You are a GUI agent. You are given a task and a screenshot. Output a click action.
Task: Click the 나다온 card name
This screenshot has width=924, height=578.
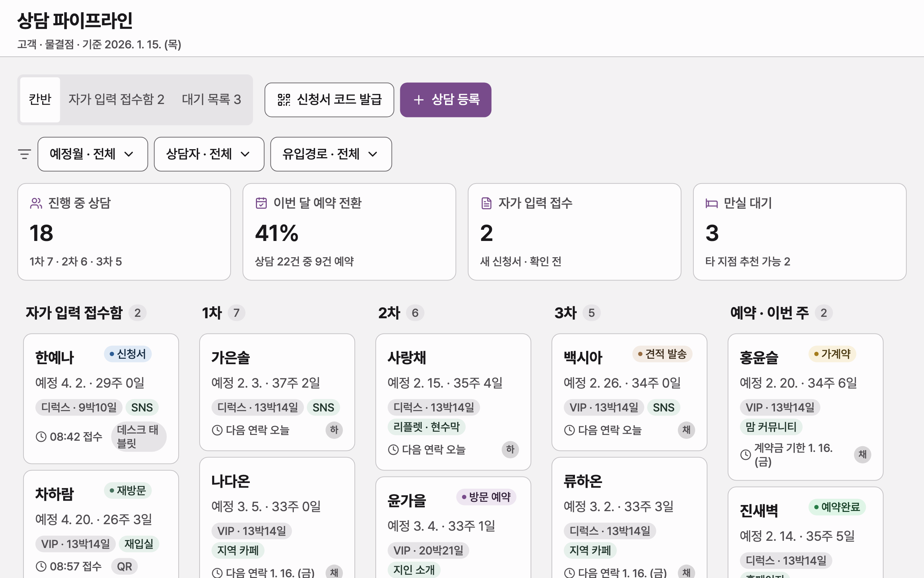pos(231,481)
